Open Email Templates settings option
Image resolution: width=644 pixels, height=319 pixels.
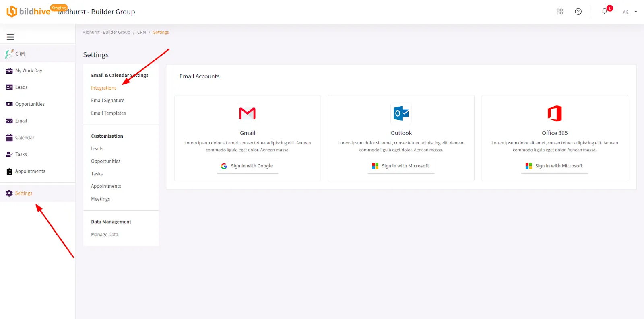(x=108, y=113)
